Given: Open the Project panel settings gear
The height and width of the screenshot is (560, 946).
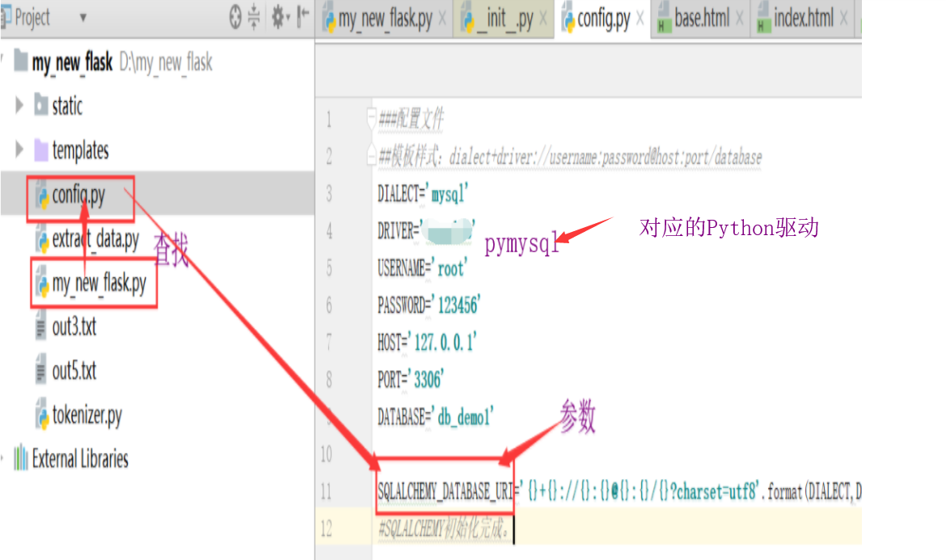Looking at the screenshot, I should click(279, 18).
